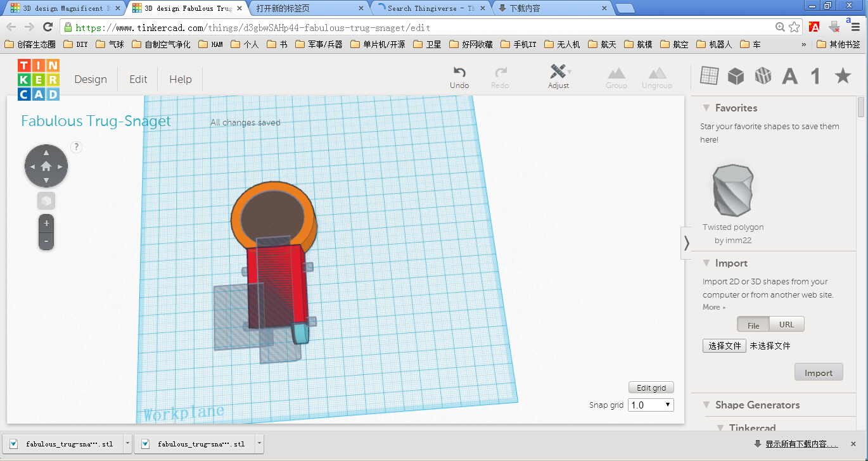Screen dimensions: 868x461
Task: Rotate view right with the right arrow
Action: 61,167
